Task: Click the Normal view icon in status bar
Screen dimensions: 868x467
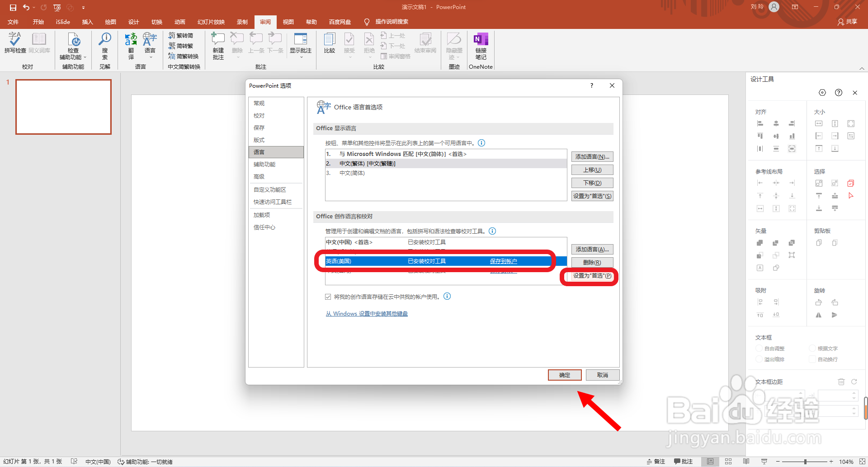Action: (710, 462)
